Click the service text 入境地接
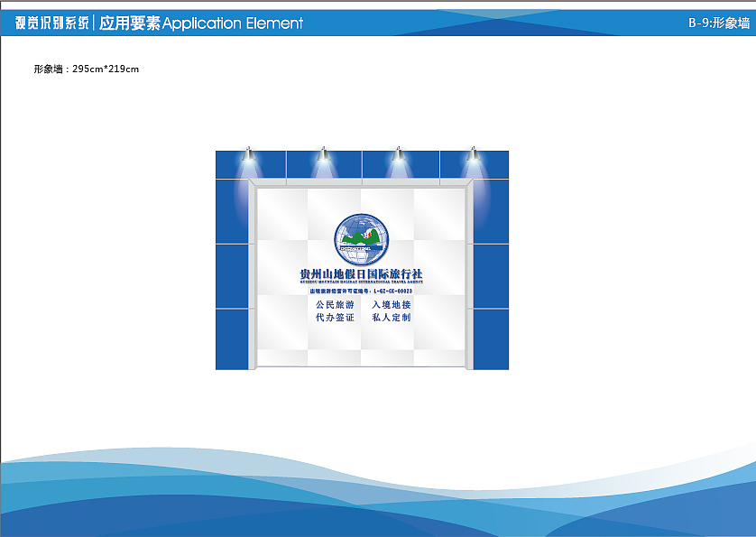This screenshot has height=537, width=756. pos(391,304)
